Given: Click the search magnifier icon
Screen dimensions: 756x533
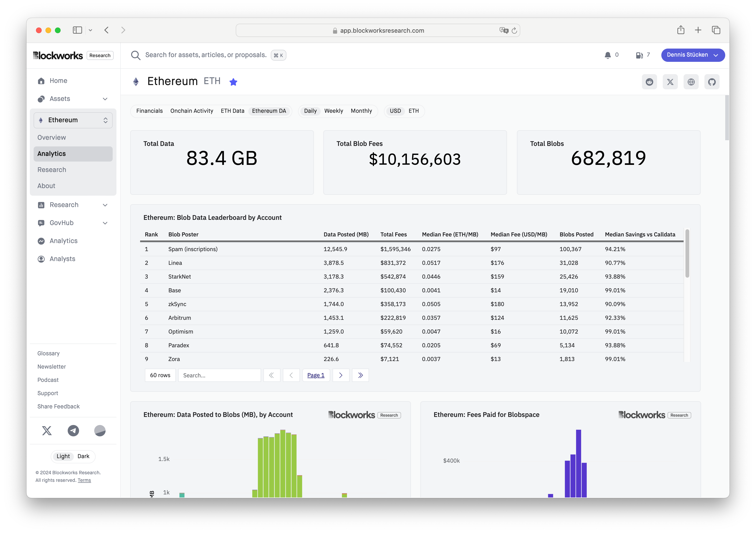Looking at the screenshot, I should point(136,55).
